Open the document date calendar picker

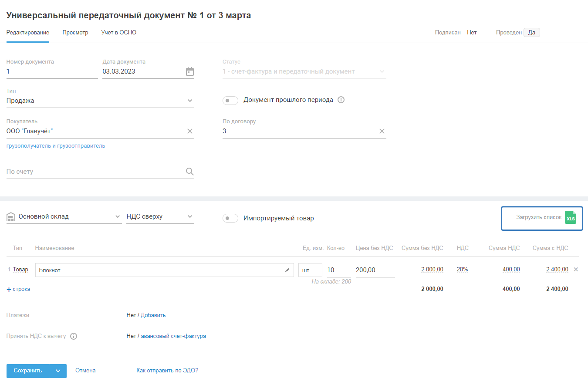[x=190, y=71]
